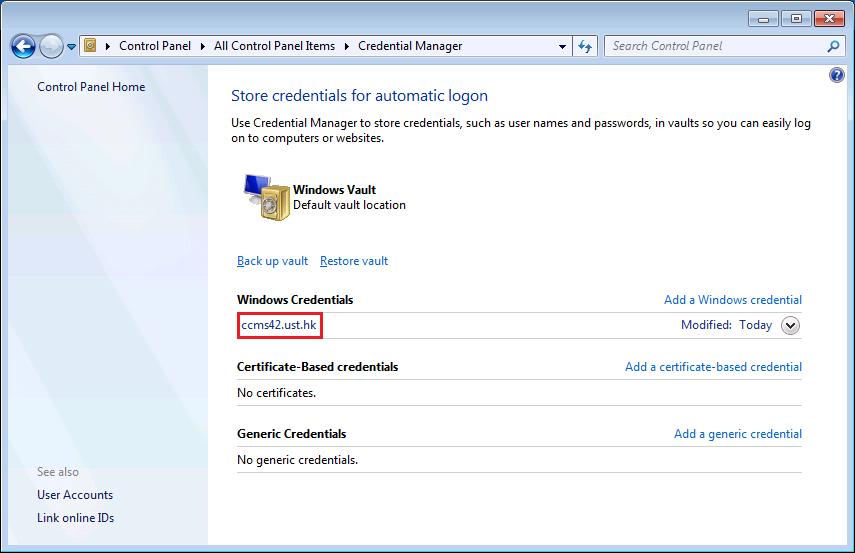855x553 pixels.
Task: Click Add a Windows credential
Action: click(732, 300)
